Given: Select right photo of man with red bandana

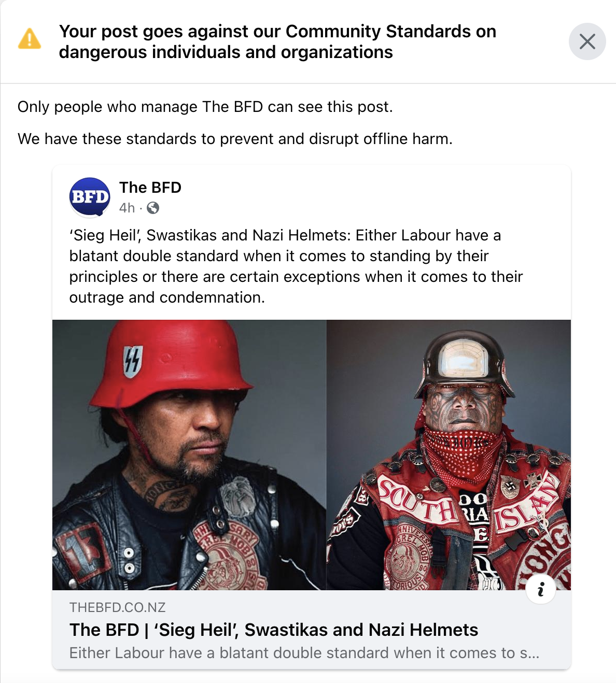Looking at the screenshot, I should (x=449, y=455).
